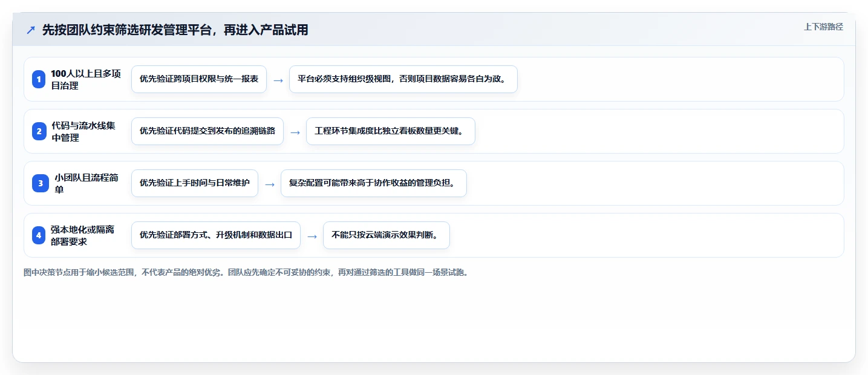Click the 平台必须支持组织级视图 box
This screenshot has width=868, height=375.
[403, 79]
